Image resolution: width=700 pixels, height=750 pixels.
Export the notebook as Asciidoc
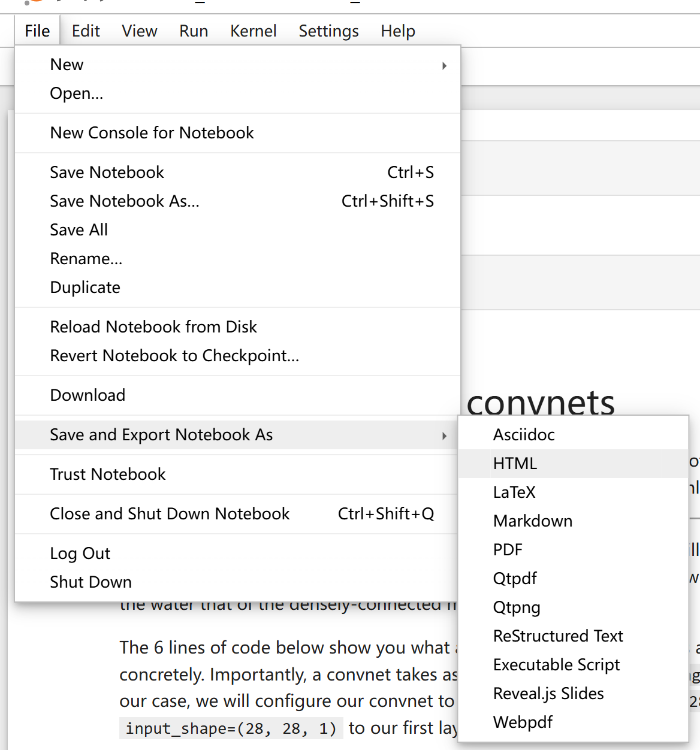(x=523, y=434)
